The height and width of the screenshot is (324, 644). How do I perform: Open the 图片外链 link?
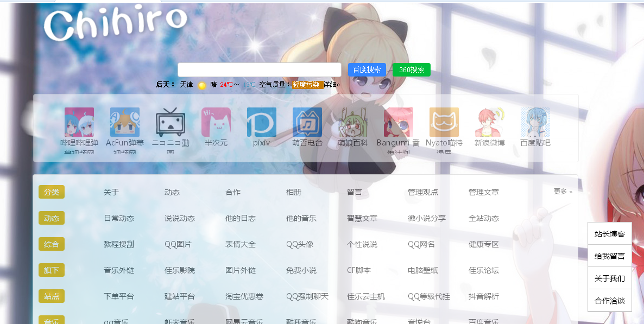[240, 270]
